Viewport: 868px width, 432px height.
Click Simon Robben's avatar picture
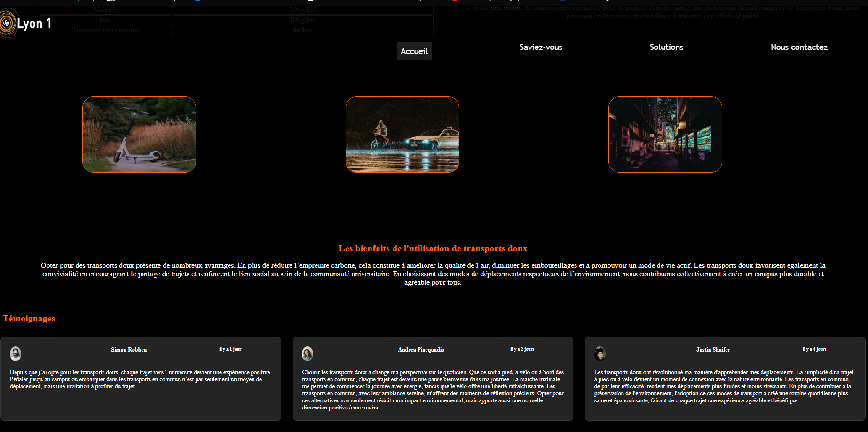click(x=16, y=353)
